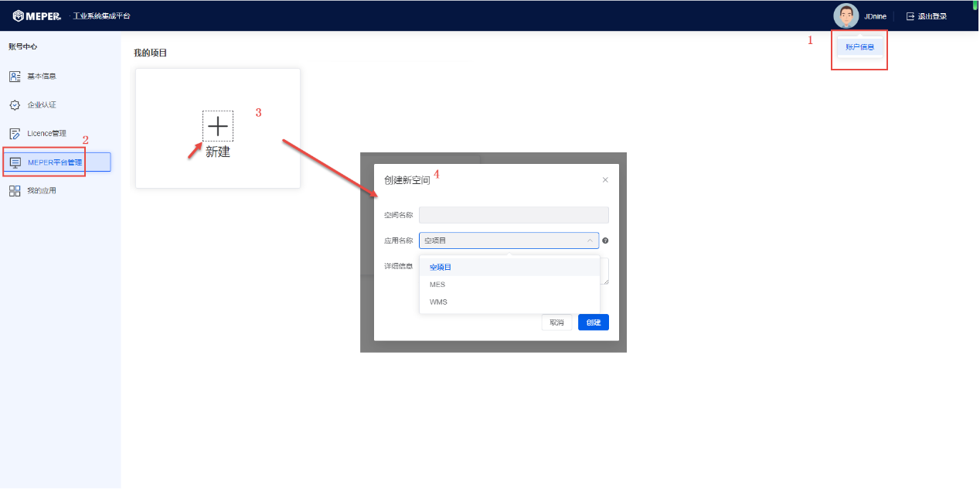Close the 创建新空间 dialog
This screenshot has height=498, width=980.
[605, 179]
